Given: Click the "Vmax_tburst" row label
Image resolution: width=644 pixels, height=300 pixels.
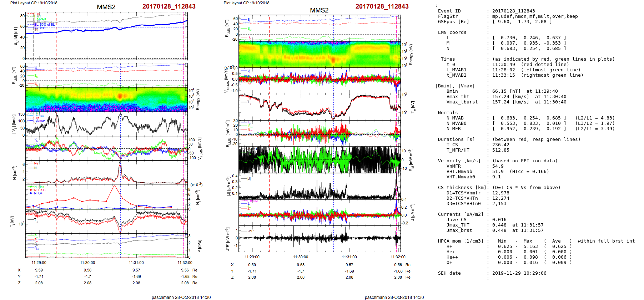Looking at the screenshot, I should pyautogui.click(x=462, y=102).
